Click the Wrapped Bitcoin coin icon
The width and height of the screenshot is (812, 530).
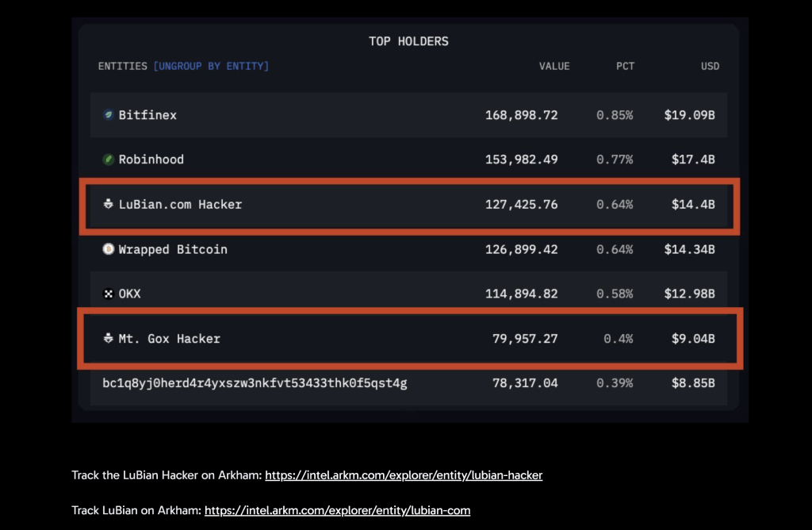[x=109, y=249]
